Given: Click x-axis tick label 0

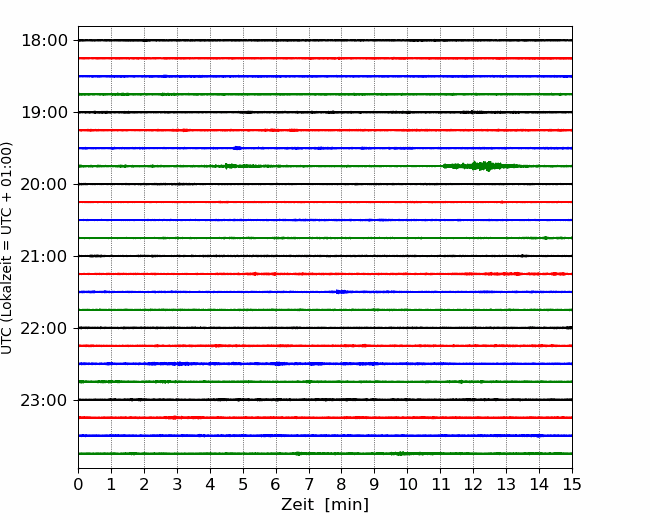Looking at the screenshot, I should point(78,484).
